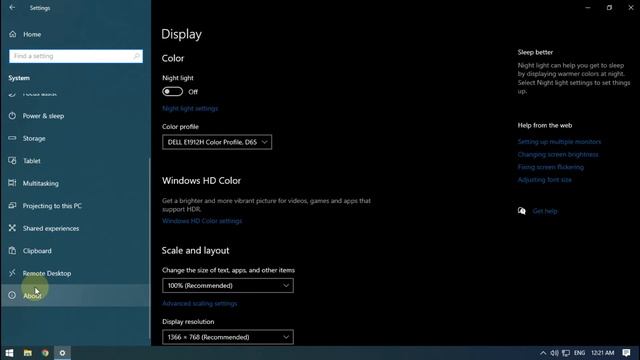Screen dimensions: 640x360
Task: Open Night light settings link
Action: point(190,109)
